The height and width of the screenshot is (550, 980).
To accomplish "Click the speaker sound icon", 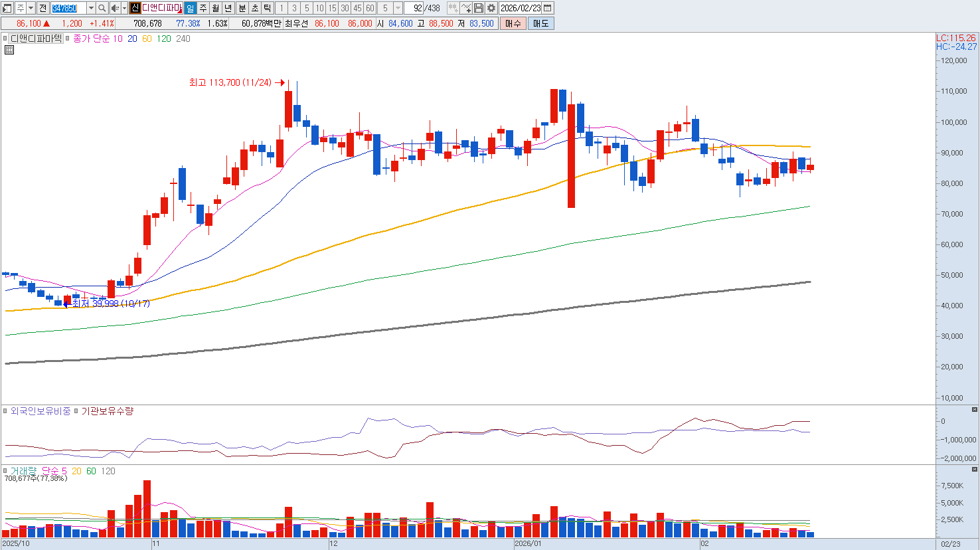I will 114,8.
